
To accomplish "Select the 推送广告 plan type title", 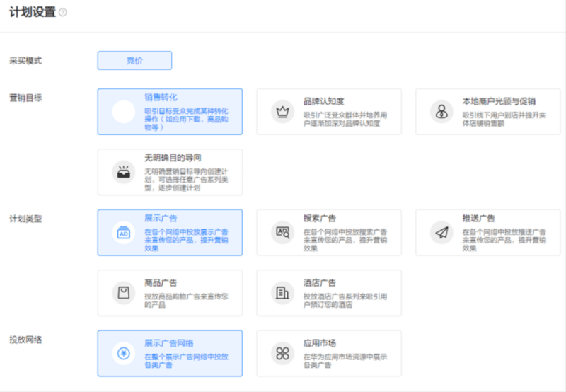I will (478, 218).
